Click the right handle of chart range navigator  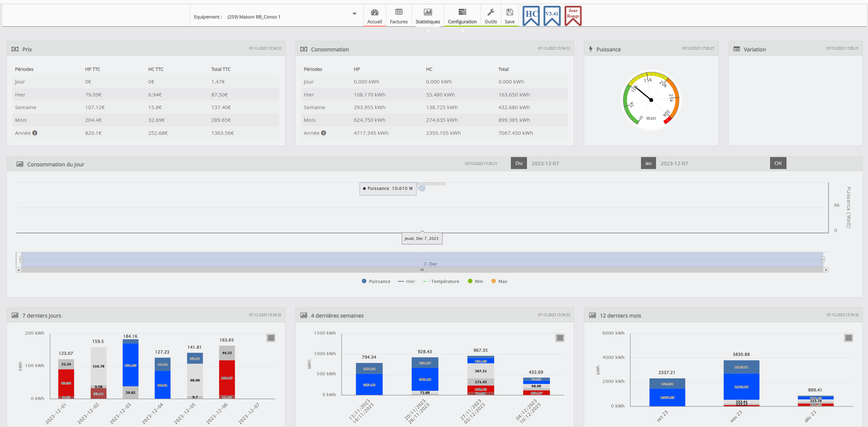(823, 259)
